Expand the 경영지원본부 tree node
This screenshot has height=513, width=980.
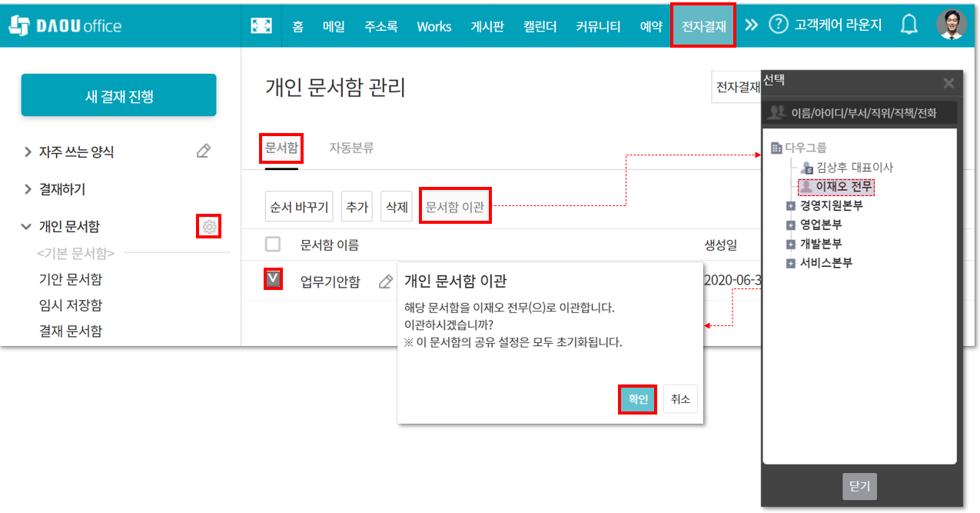tap(790, 206)
